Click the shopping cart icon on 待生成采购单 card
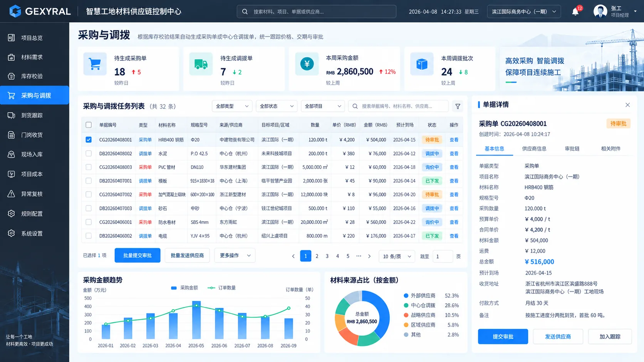 95,64
